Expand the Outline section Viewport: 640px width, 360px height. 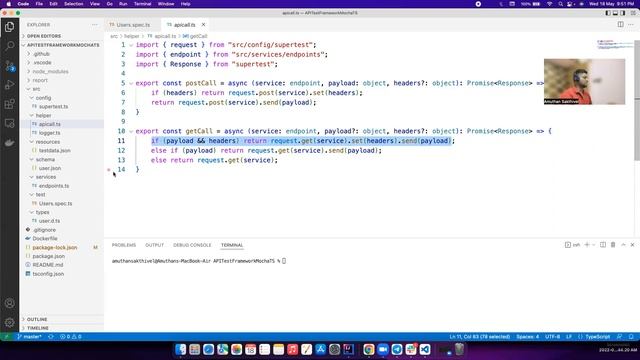(37, 319)
